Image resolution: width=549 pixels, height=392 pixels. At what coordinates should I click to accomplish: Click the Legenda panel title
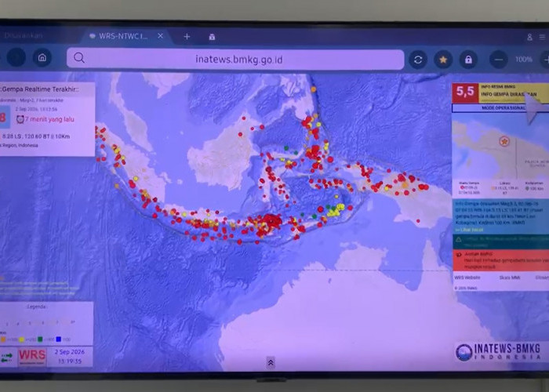[37, 307]
